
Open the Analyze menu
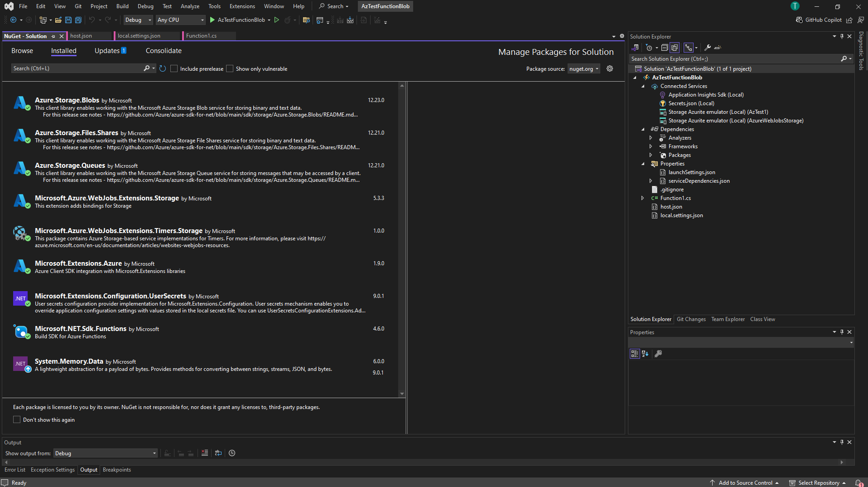(190, 6)
